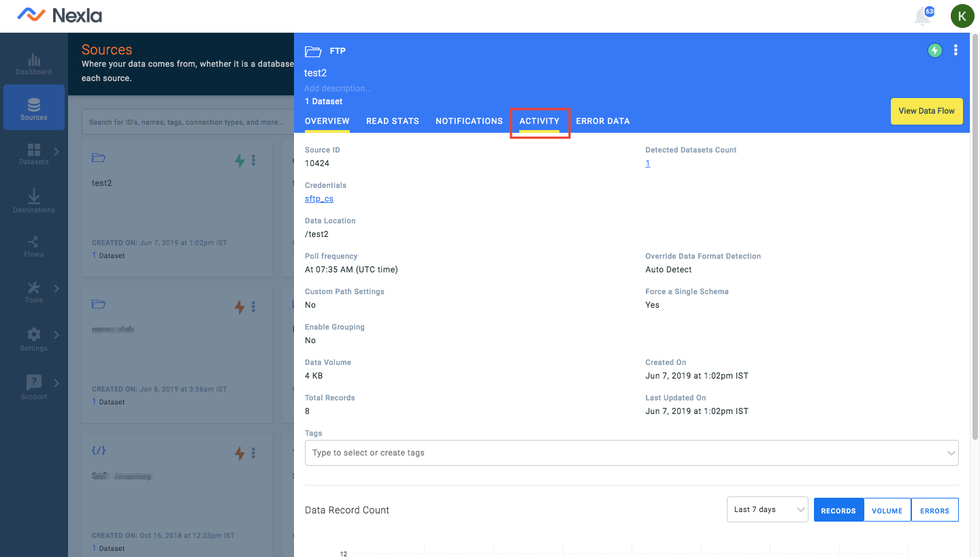980x557 pixels.
Task: Click orange lightning icon on Oct 16, 2018 card
Action: coord(239,453)
